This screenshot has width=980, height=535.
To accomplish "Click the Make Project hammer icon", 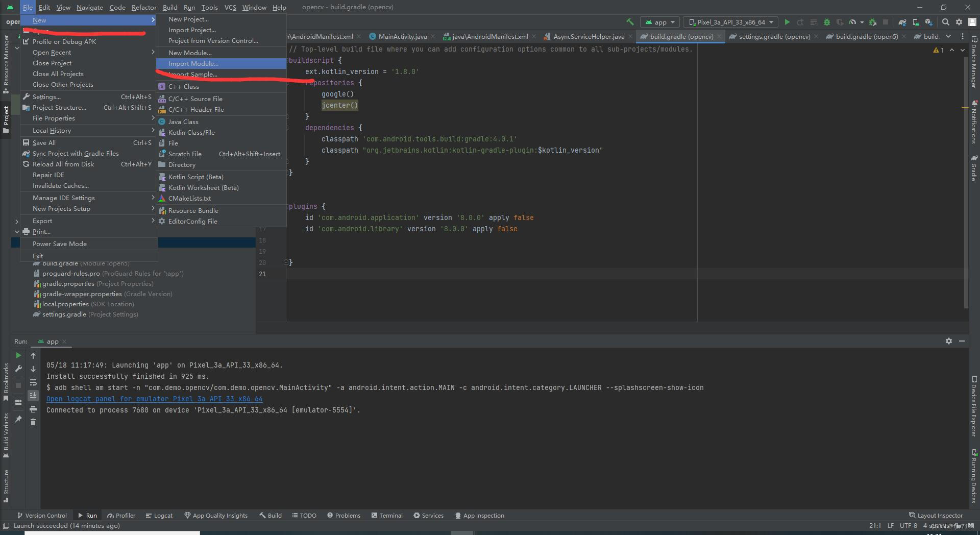I will tap(630, 22).
